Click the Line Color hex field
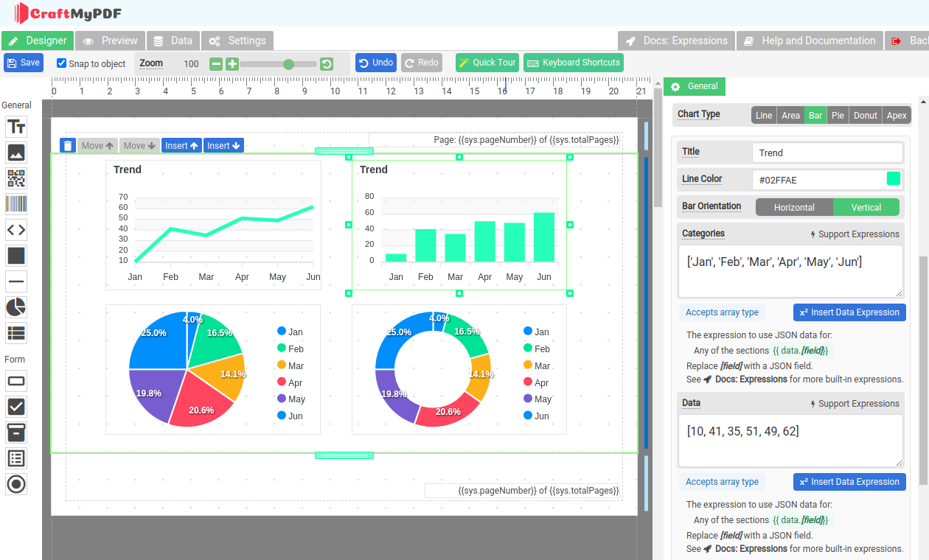Screen dimensions: 929x560 tap(818, 180)
